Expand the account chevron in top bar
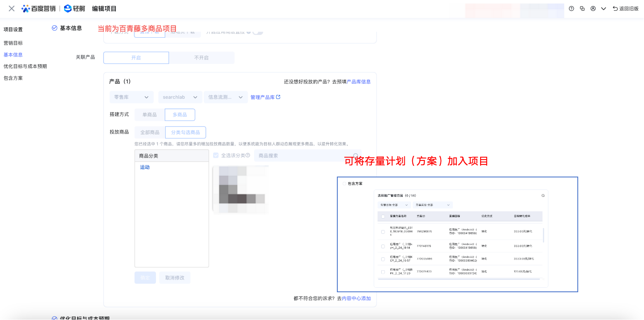This screenshot has width=644, height=320. (x=603, y=9)
